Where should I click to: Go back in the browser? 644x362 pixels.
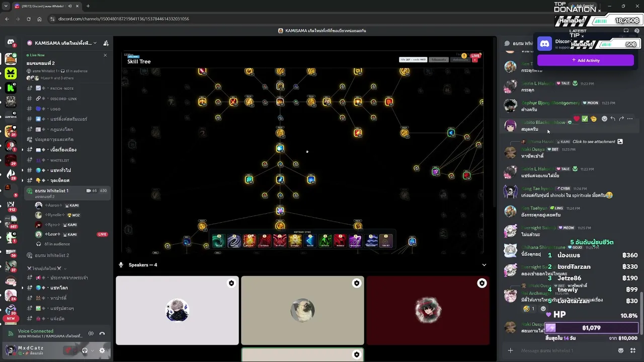pos(7,19)
